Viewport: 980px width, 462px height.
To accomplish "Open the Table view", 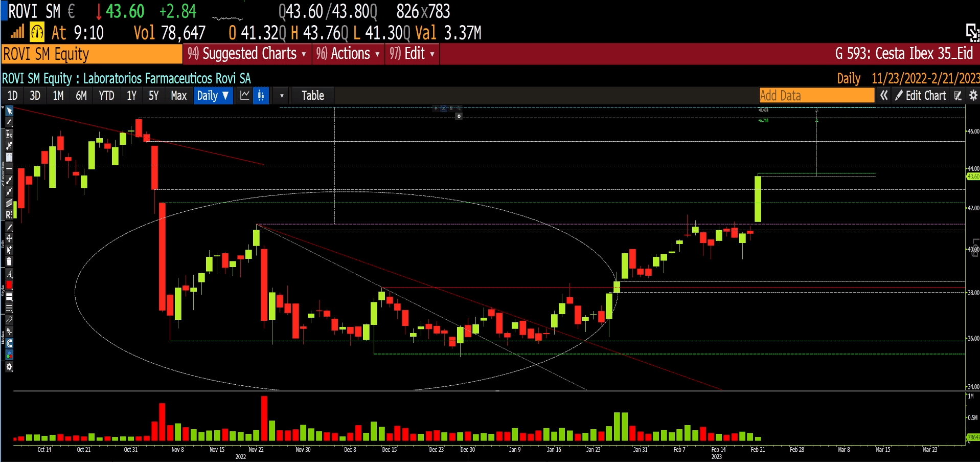I will [x=313, y=95].
